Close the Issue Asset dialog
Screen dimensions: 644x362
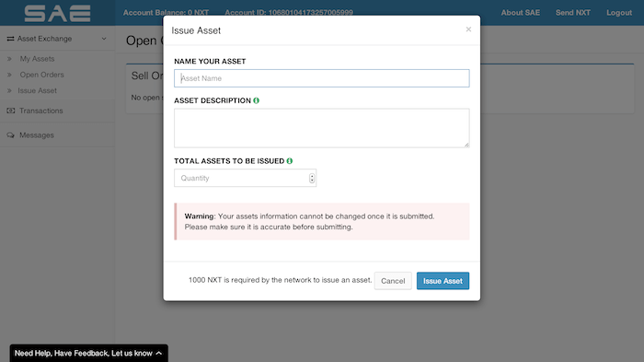click(x=468, y=29)
